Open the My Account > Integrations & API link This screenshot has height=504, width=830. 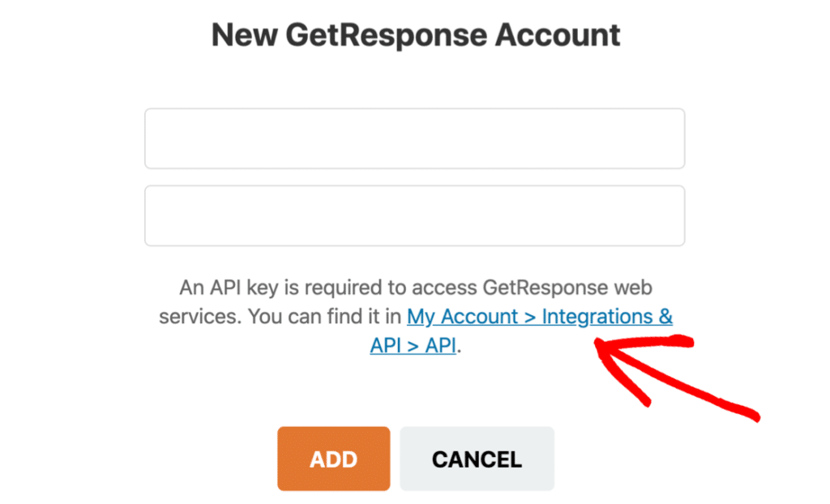[539, 316]
